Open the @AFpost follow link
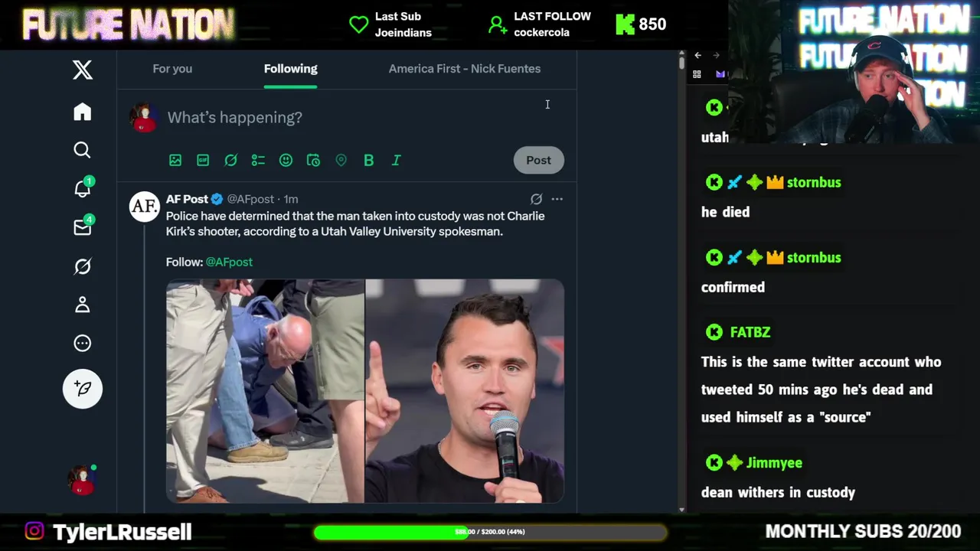Viewport: 980px width, 551px height. (x=229, y=262)
